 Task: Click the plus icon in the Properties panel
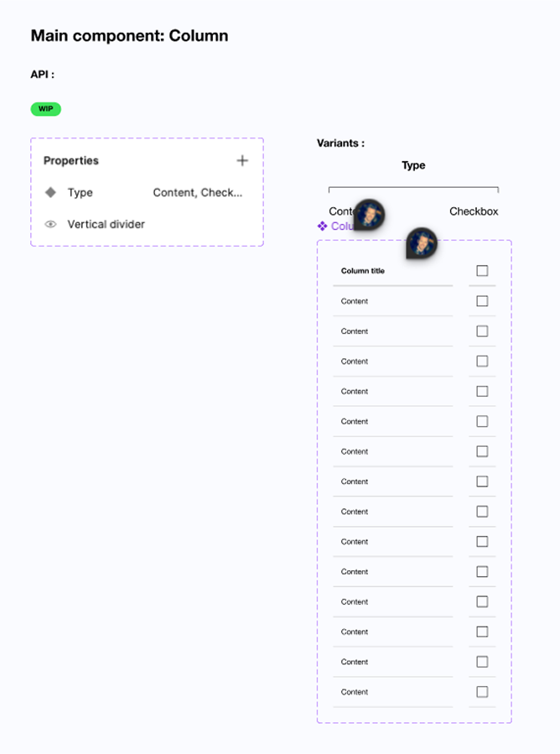(x=242, y=160)
